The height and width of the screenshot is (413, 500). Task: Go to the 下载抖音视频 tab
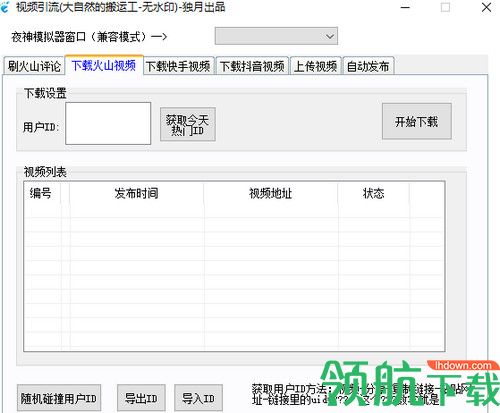click(252, 66)
